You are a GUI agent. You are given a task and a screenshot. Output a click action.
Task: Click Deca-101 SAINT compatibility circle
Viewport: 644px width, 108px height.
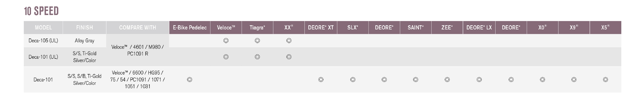pos(416,80)
